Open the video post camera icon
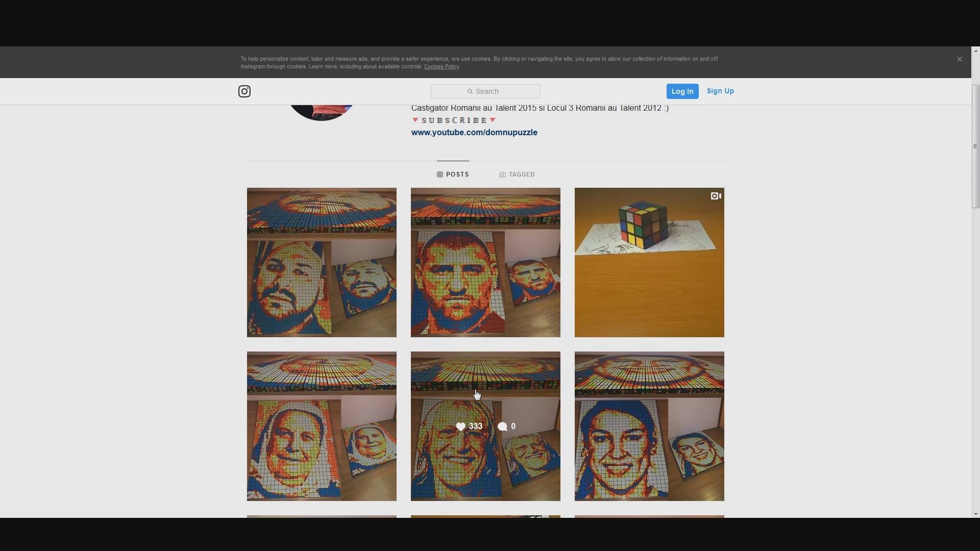980x551 pixels. tap(716, 196)
